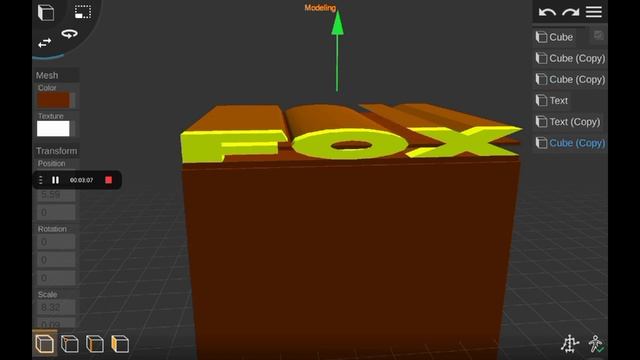Edit the position field showing 5.59
Viewport: 640px width, 360px height.
pos(56,195)
